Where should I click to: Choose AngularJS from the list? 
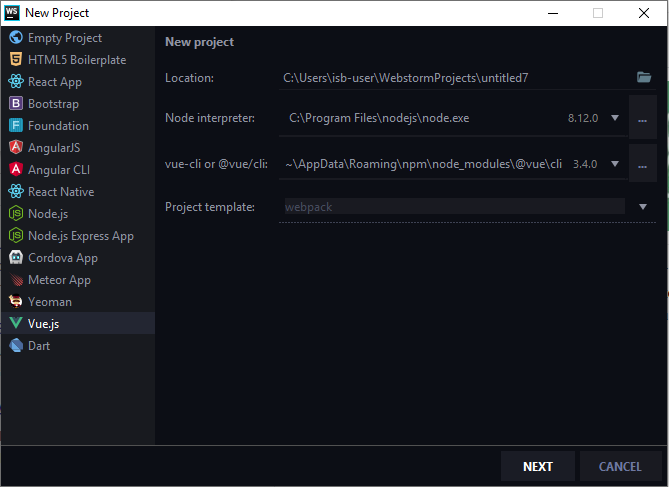[x=78, y=147]
